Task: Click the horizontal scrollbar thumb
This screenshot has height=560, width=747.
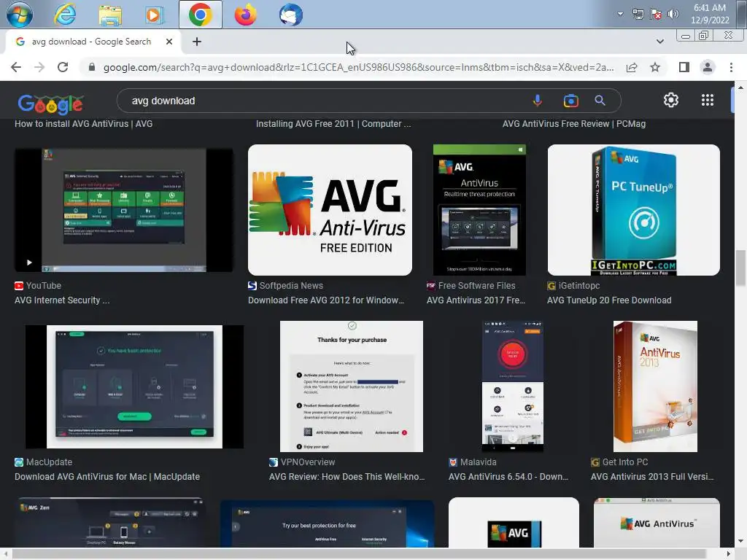Action: coord(359,554)
